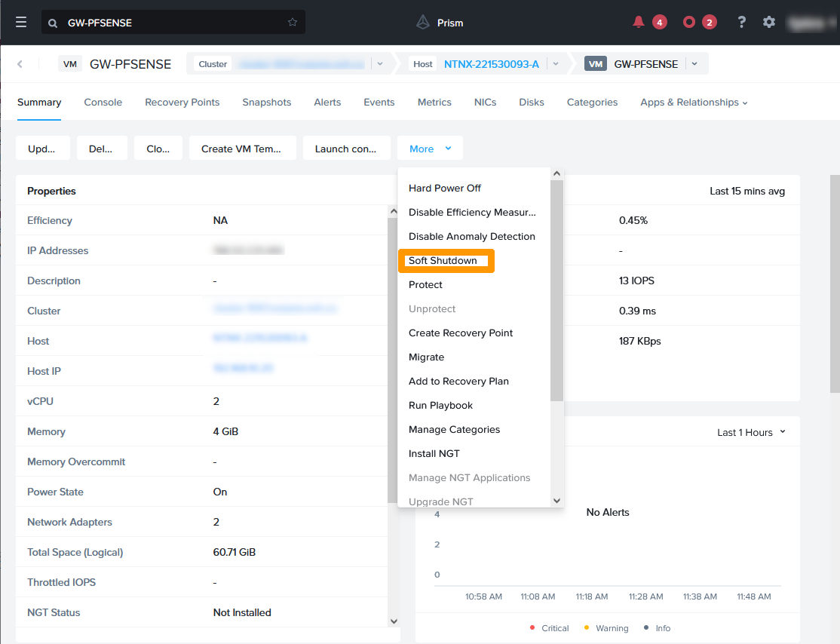This screenshot has width=840, height=644.
Task: Open the Last 1 Hours range dropdown
Action: coord(751,432)
